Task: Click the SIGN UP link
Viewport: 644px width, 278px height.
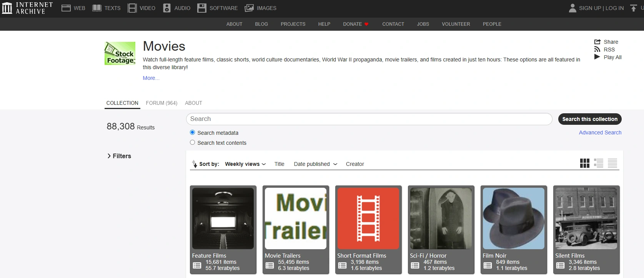Action: (x=590, y=8)
